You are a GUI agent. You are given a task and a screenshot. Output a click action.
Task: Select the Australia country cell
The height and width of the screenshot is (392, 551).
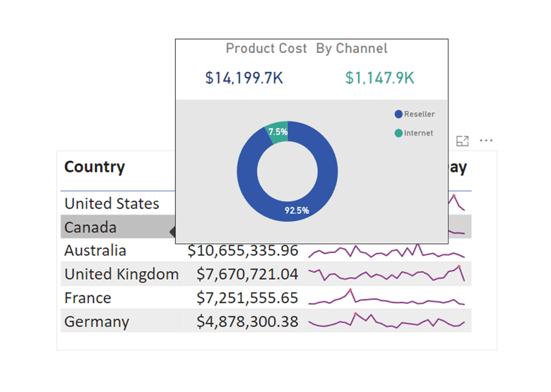(95, 251)
